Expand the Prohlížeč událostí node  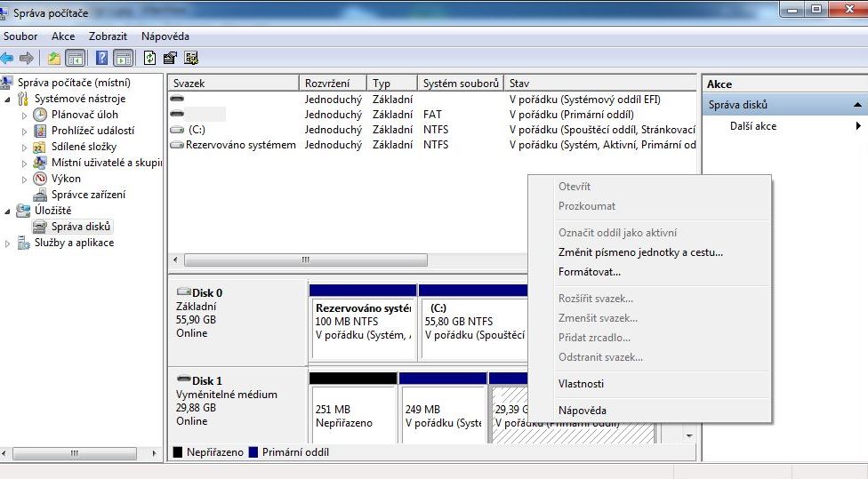[24, 132]
